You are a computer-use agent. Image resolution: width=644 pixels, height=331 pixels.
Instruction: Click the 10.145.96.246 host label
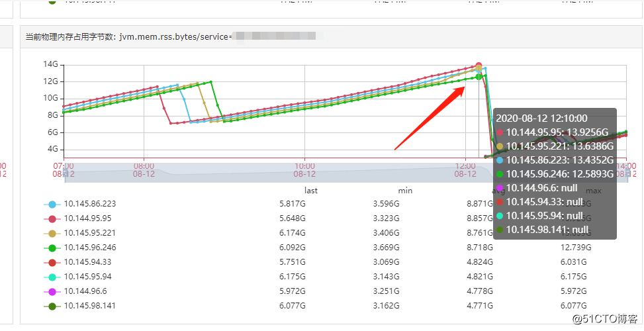pyautogui.click(x=90, y=247)
